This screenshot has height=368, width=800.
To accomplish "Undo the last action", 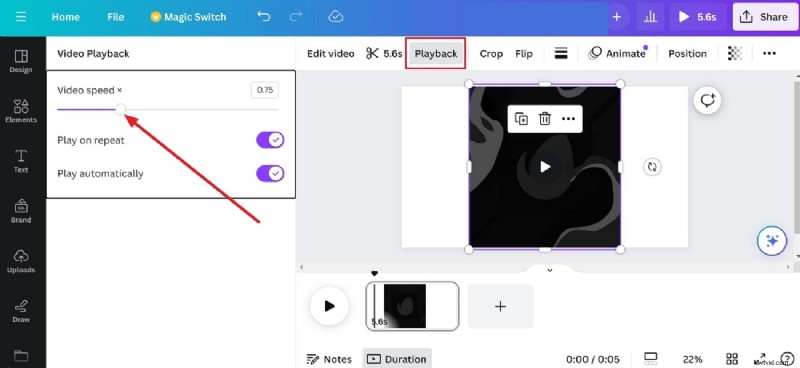I will click(263, 17).
